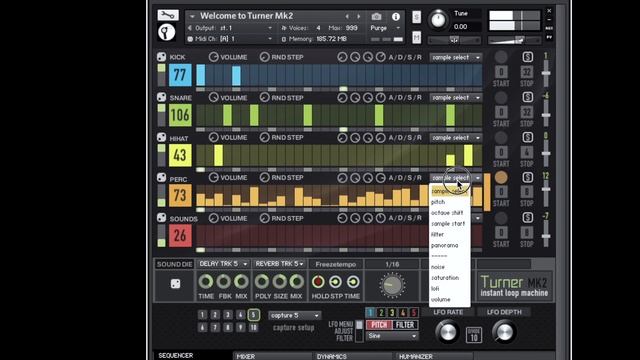Image resolution: width=640 pixels, height=360 pixels.
Task: Click the KICK attack envelope knob
Action: click(x=342, y=57)
